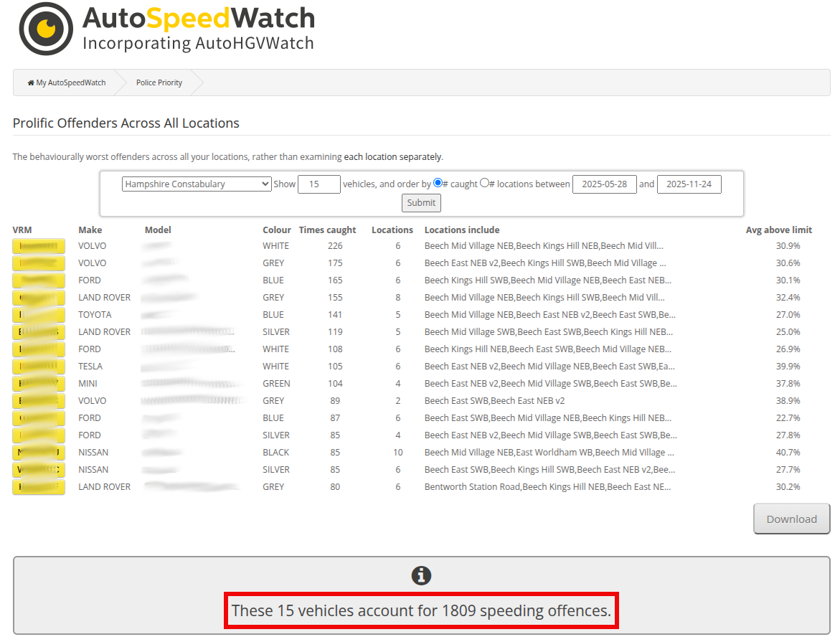The width and height of the screenshot is (840, 642).
Task: Open VRM plate of white Volvo row
Action: pos(39,246)
